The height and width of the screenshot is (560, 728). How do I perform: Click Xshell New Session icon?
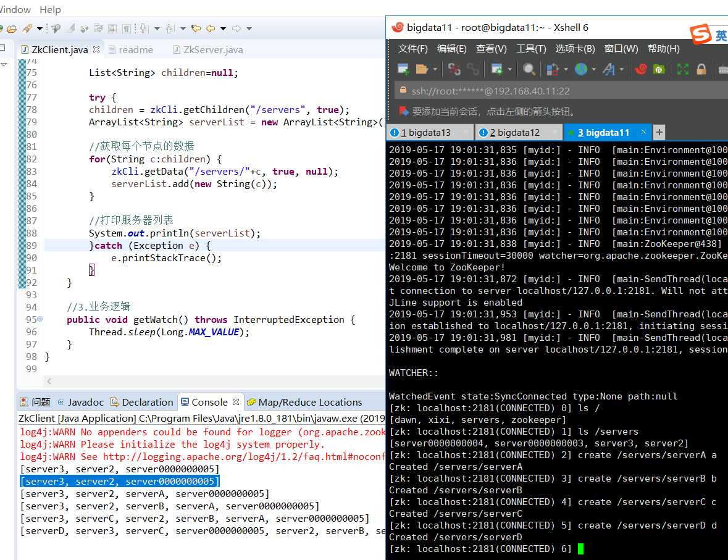[403, 70]
